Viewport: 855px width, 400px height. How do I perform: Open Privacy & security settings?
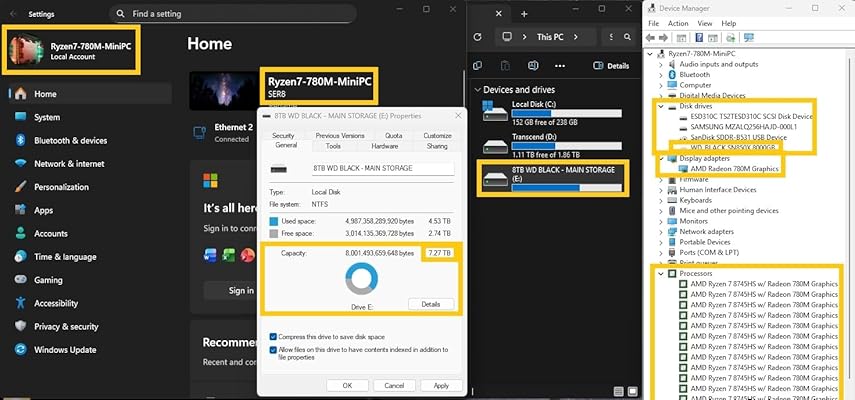(x=65, y=326)
